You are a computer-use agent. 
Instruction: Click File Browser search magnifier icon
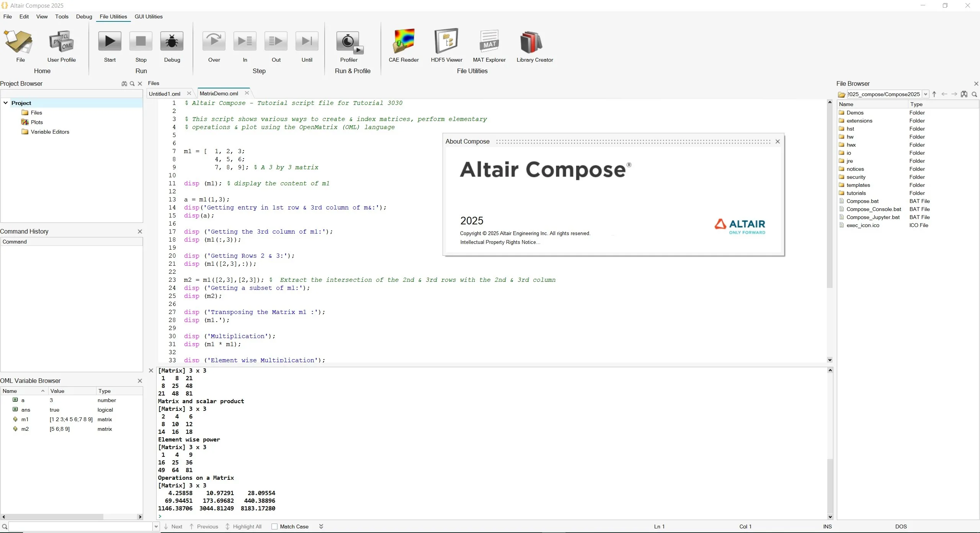pyautogui.click(x=974, y=94)
